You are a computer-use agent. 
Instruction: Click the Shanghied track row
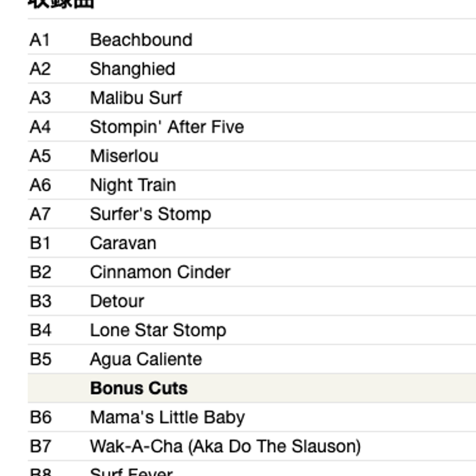coord(252,69)
